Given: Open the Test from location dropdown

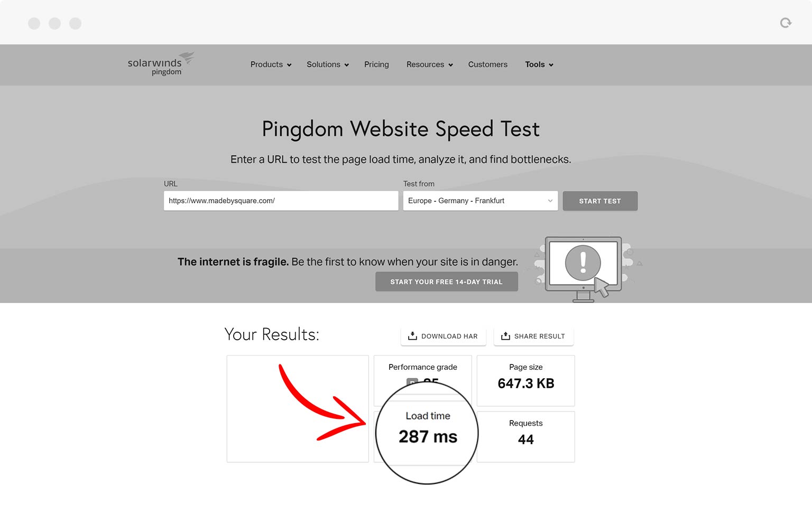Looking at the screenshot, I should click(480, 201).
